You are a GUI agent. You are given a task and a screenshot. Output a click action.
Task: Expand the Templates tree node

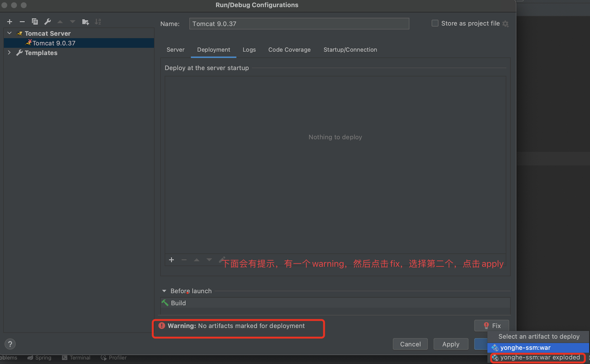pyautogui.click(x=9, y=53)
